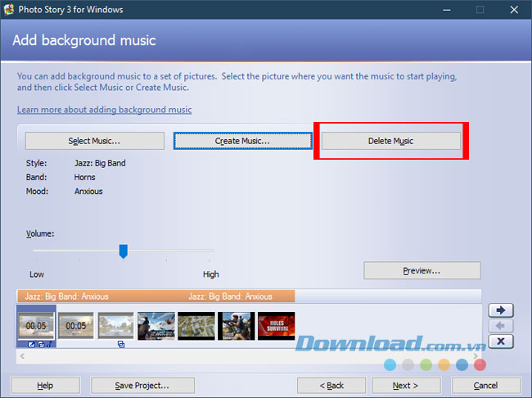Click first Jazz: Big Band: Anxious music bar
Screen dimensions: 532x398
tap(66, 296)
